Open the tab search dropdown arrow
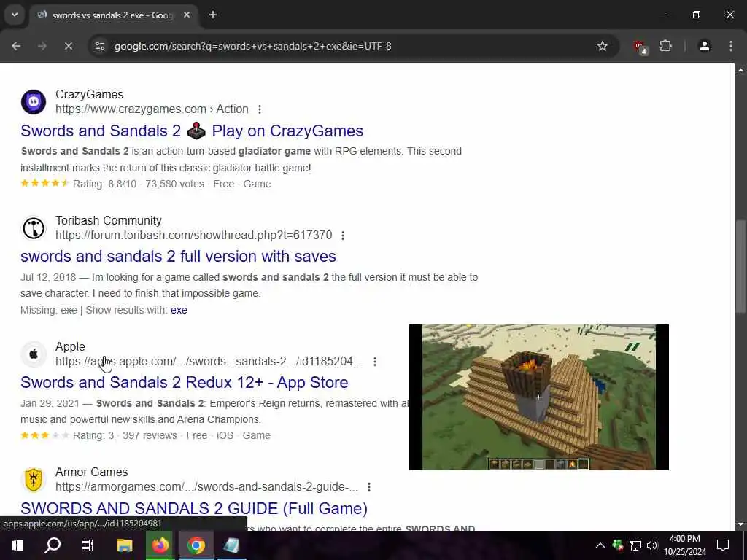Image resolution: width=747 pixels, height=560 pixels. pos(15,15)
